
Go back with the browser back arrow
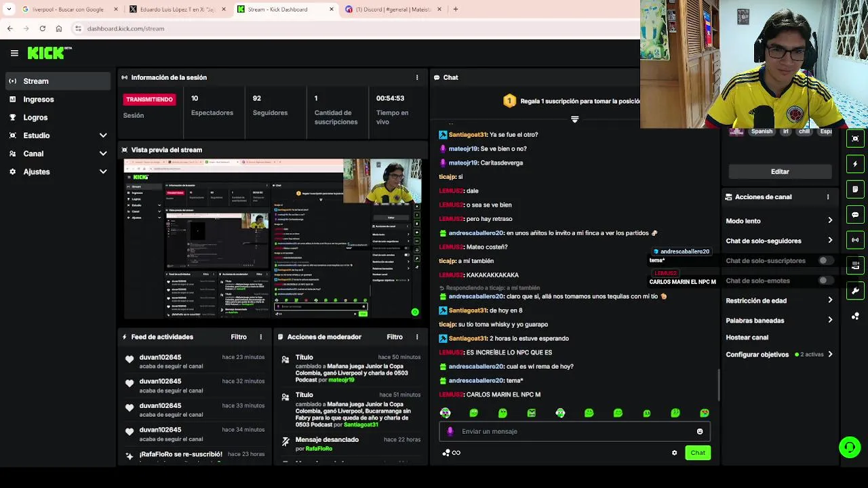pyautogui.click(x=9, y=28)
